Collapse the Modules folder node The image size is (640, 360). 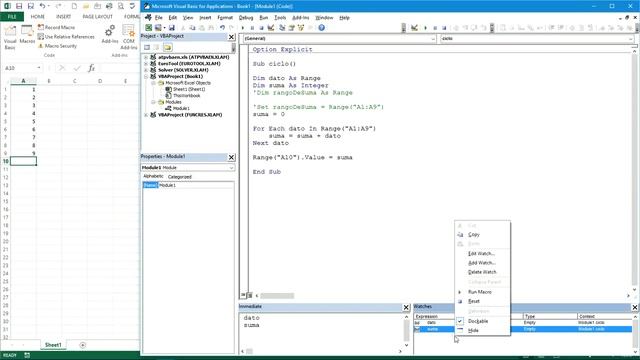[x=153, y=102]
